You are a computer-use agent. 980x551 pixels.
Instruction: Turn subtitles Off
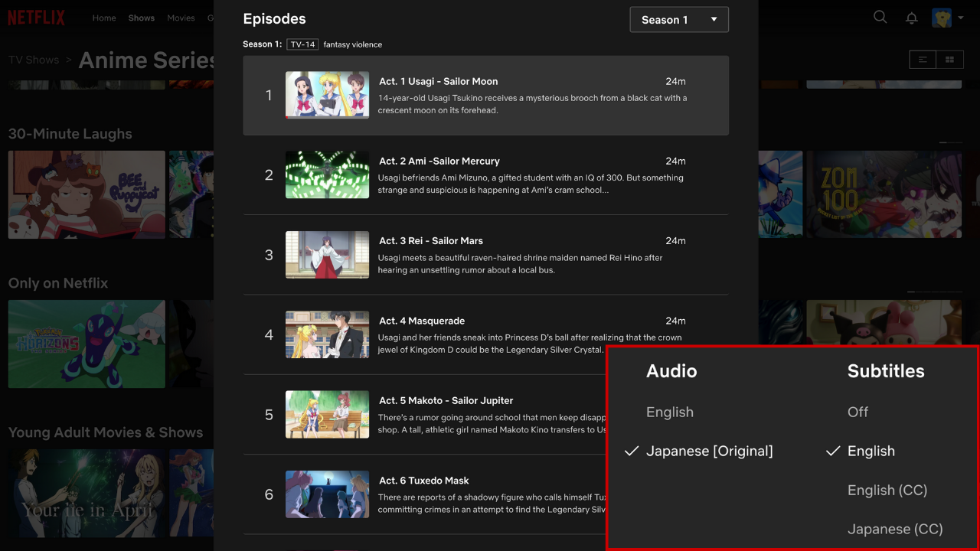857,412
